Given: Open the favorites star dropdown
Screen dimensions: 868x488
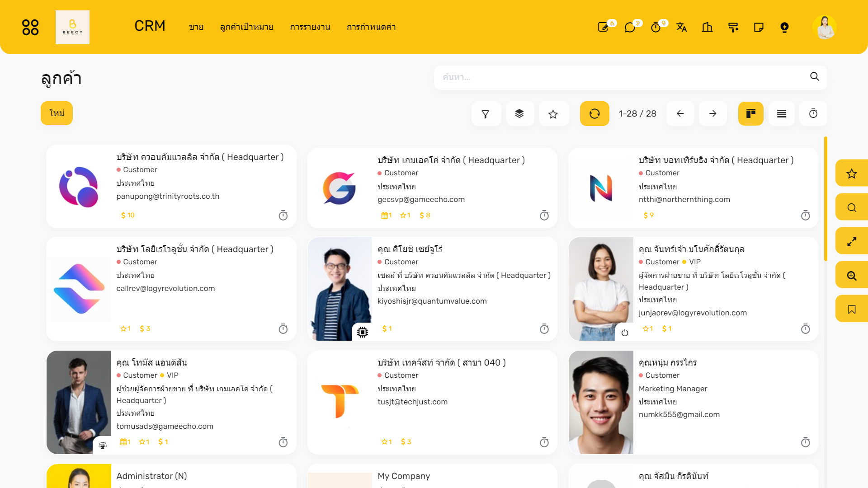Looking at the screenshot, I should [x=553, y=114].
